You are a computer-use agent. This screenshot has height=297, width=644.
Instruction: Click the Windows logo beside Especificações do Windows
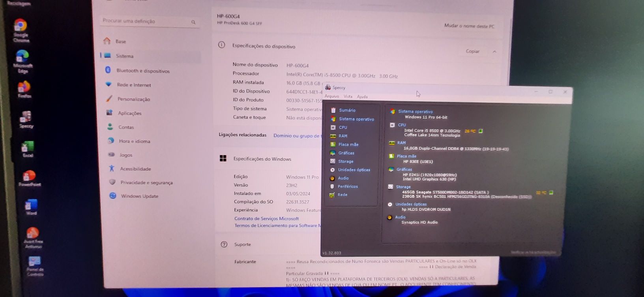[x=223, y=158]
